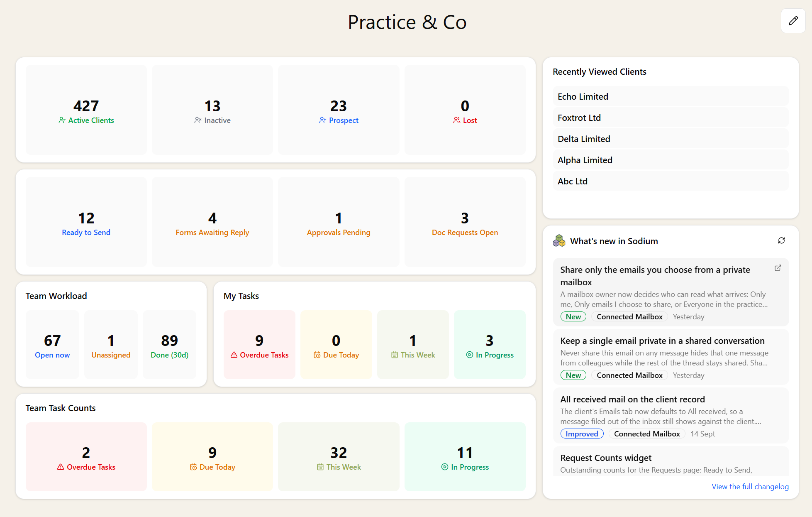
Task: Open Request Counts widget changelog entry
Action: pyautogui.click(x=671, y=462)
